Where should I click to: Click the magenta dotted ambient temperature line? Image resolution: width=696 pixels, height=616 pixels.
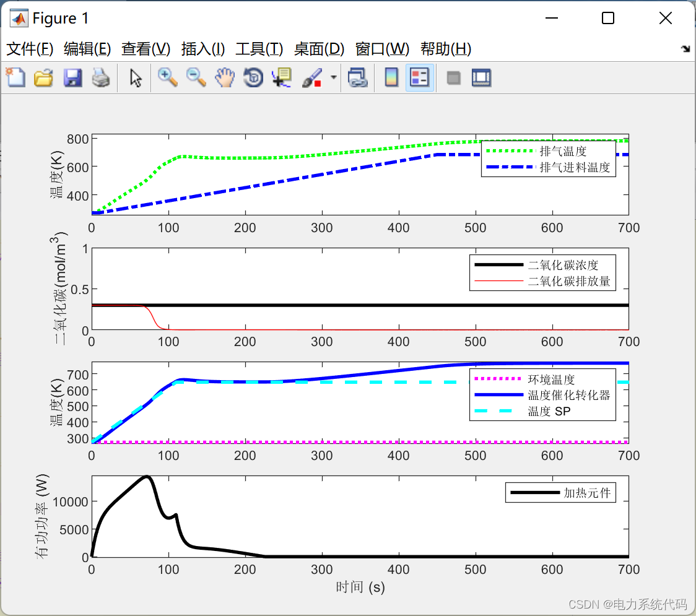(360, 442)
